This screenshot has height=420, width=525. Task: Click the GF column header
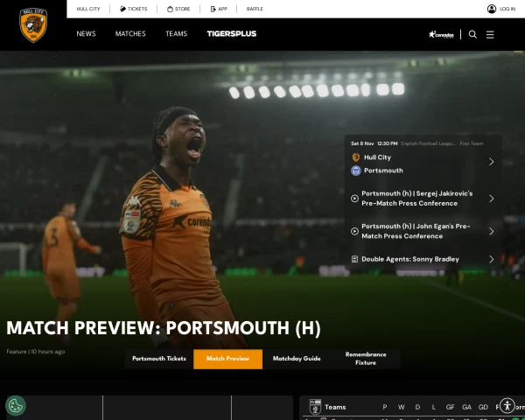click(x=450, y=407)
